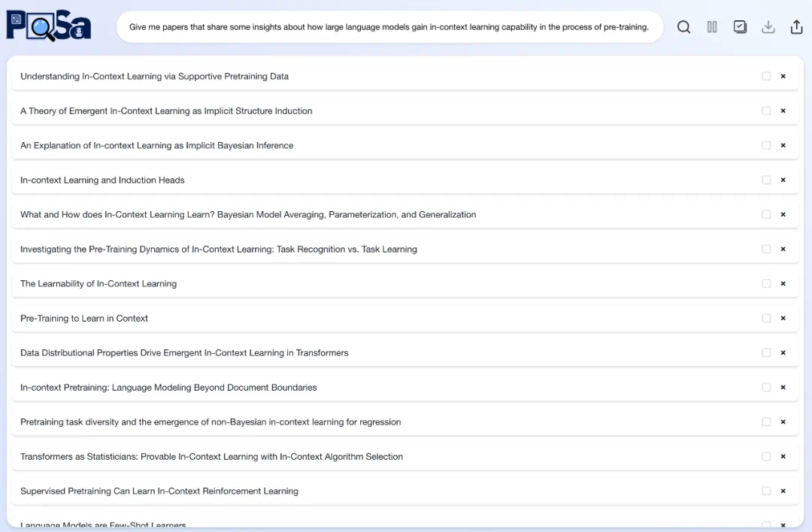Check box for Implicit Bayesian Inference paper
This screenshot has height=532, width=812.
(766, 146)
